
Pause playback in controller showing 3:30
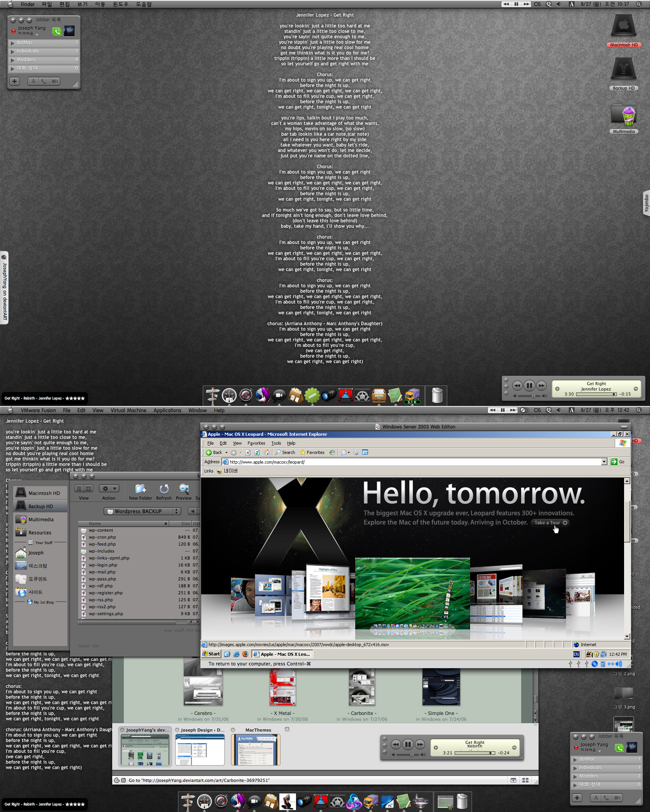click(x=529, y=386)
